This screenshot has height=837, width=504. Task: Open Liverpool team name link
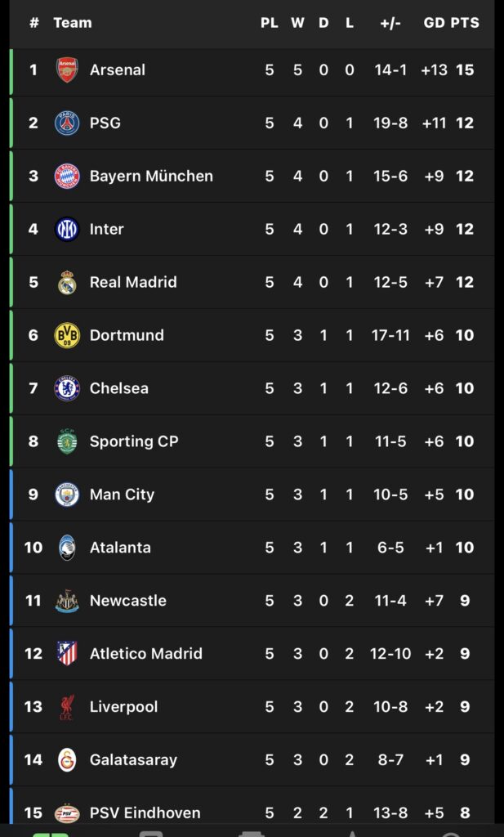pos(123,707)
